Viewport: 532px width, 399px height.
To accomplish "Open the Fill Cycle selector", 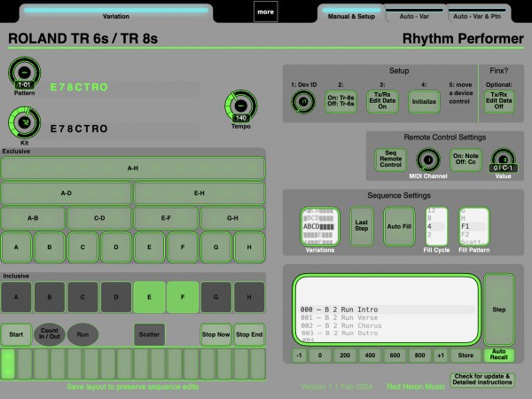I will (x=436, y=226).
